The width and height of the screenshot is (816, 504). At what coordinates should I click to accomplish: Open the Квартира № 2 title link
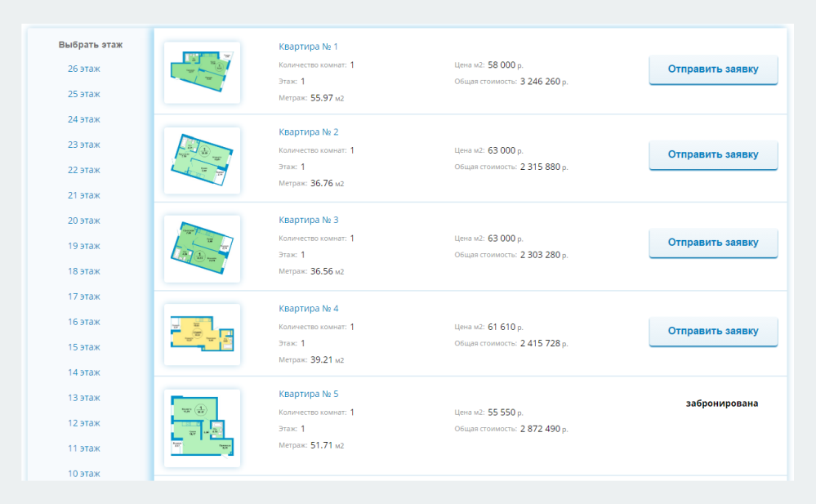(309, 132)
